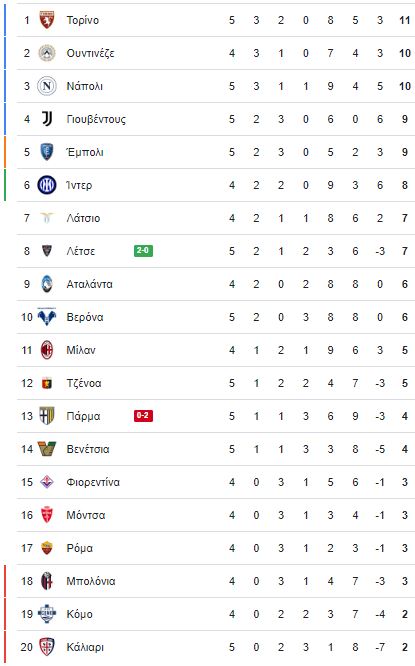Click the Fiorentina purple badge

point(47,482)
